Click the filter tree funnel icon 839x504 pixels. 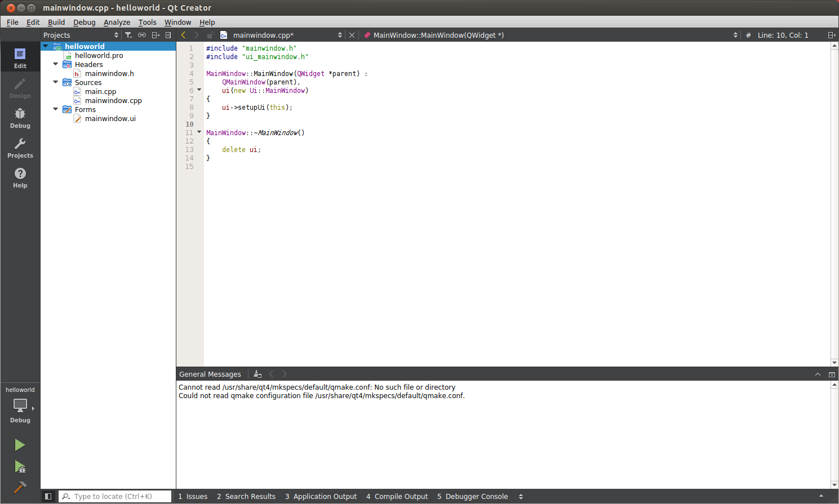128,35
